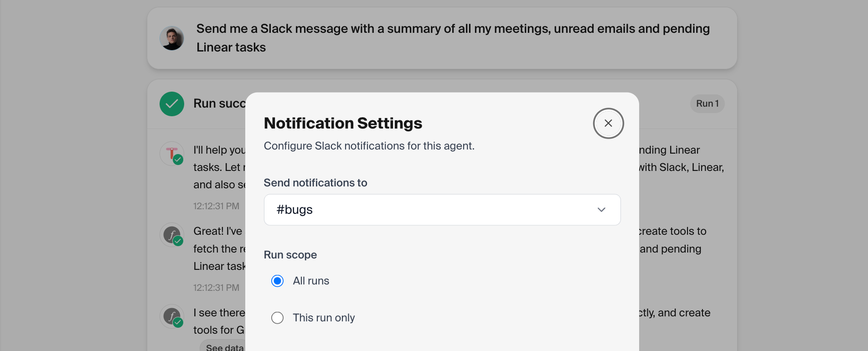
Task: Click the 'Run 1' tab badge
Action: click(x=707, y=103)
